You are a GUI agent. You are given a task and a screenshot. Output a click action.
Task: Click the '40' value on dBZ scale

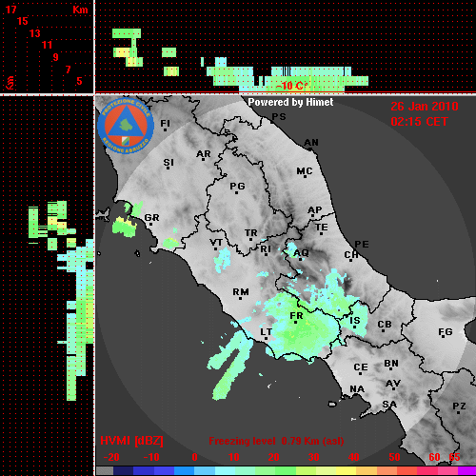click(x=354, y=457)
